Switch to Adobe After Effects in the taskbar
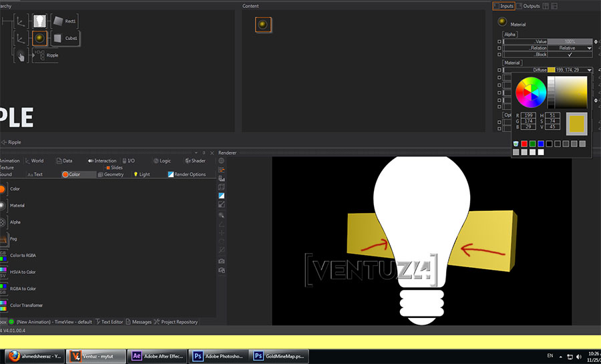The width and height of the screenshot is (601, 364). click(156, 356)
